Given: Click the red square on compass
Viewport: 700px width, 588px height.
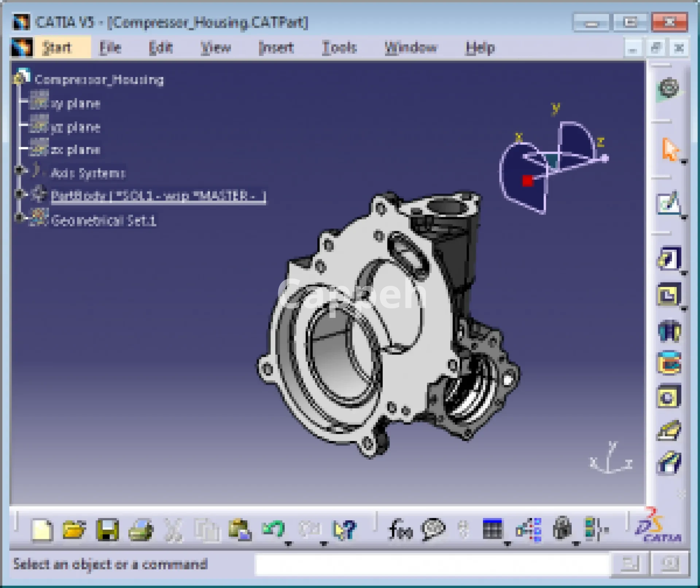Looking at the screenshot, I should coord(528,180).
